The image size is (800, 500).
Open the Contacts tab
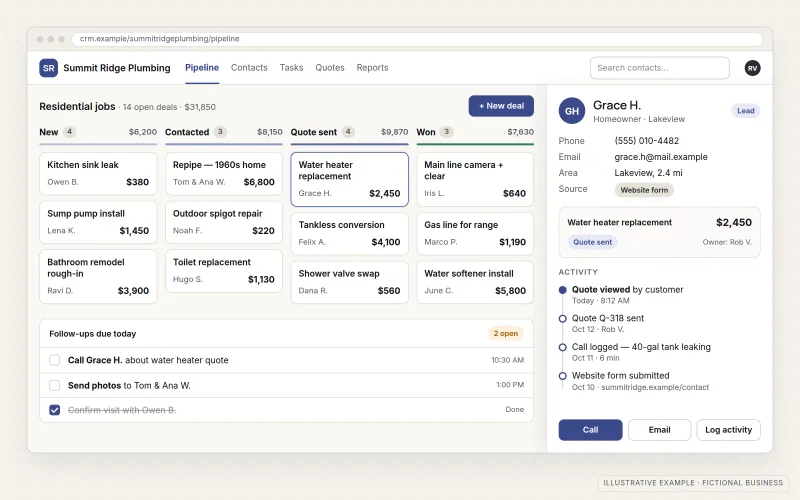pyautogui.click(x=249, y=67)
